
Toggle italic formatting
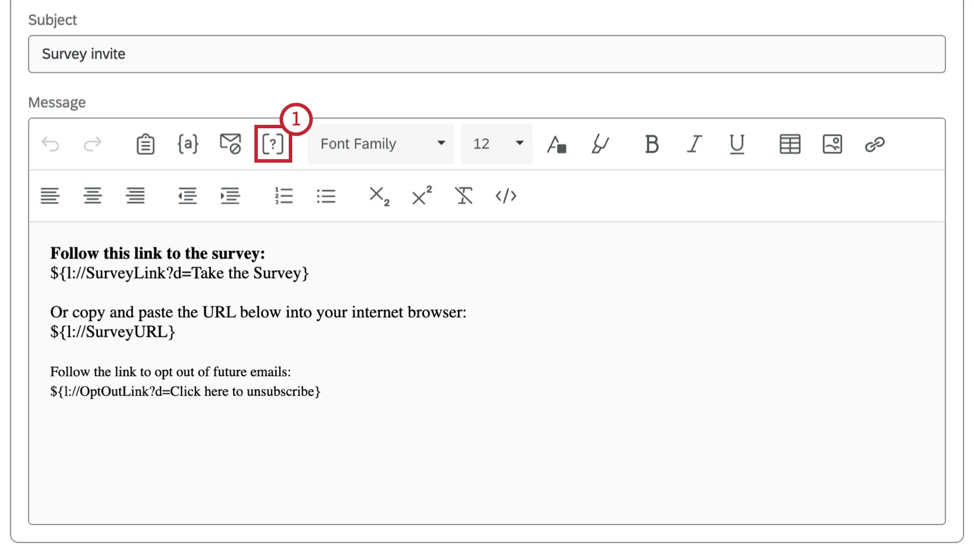point(694,144)
